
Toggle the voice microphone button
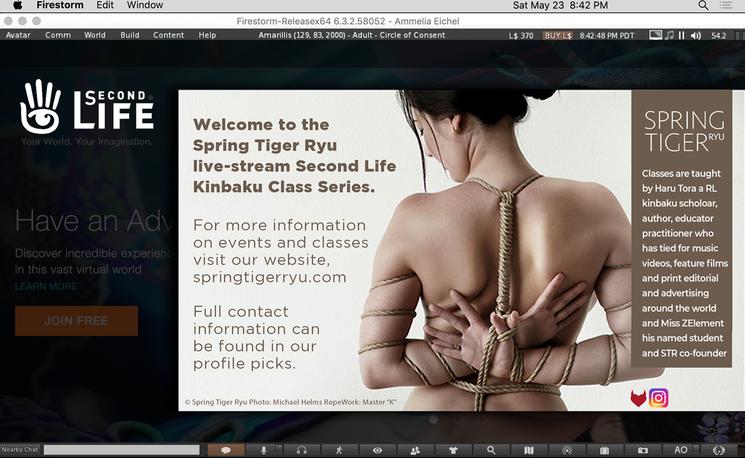(264, 450)
